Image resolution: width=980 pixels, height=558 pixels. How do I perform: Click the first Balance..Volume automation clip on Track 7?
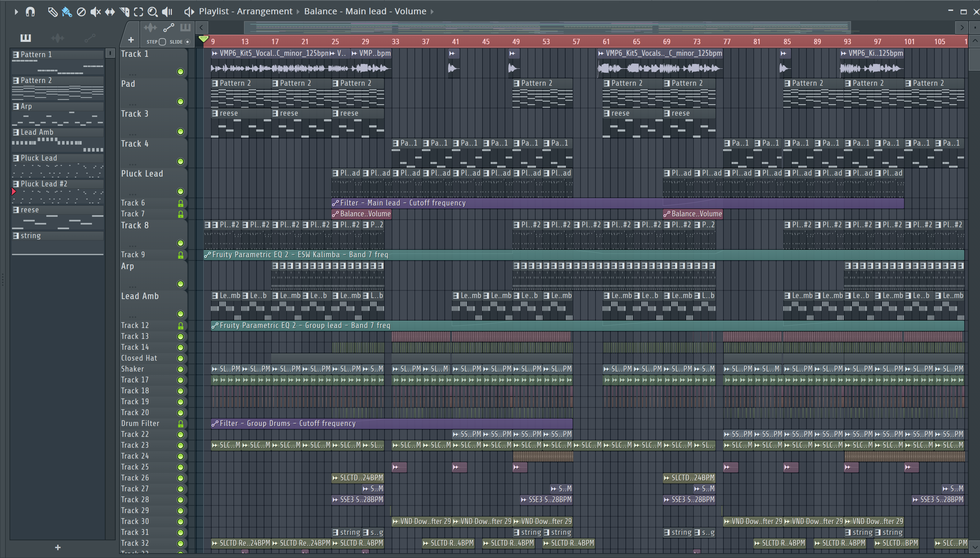point(361,214)
